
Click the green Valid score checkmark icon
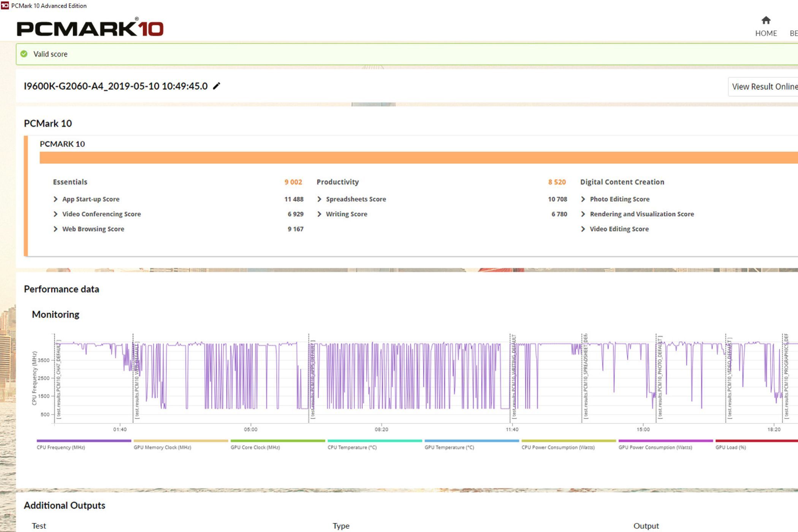(x=24, y=54)
